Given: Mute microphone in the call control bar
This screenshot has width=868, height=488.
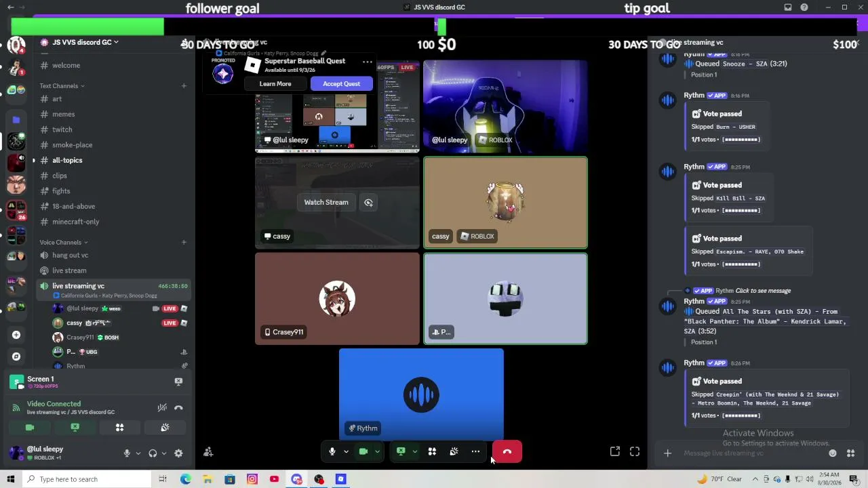Looking at the screenshot, I should [332, 451].
